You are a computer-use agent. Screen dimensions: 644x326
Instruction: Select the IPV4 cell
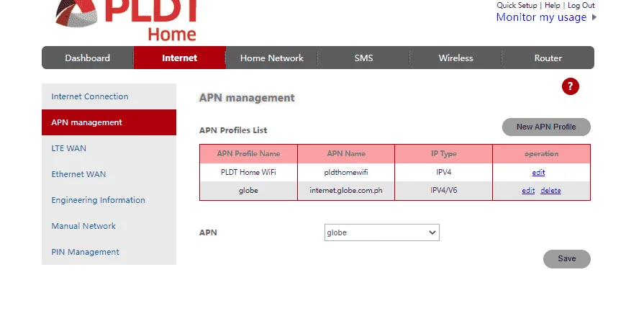(443, 173)
